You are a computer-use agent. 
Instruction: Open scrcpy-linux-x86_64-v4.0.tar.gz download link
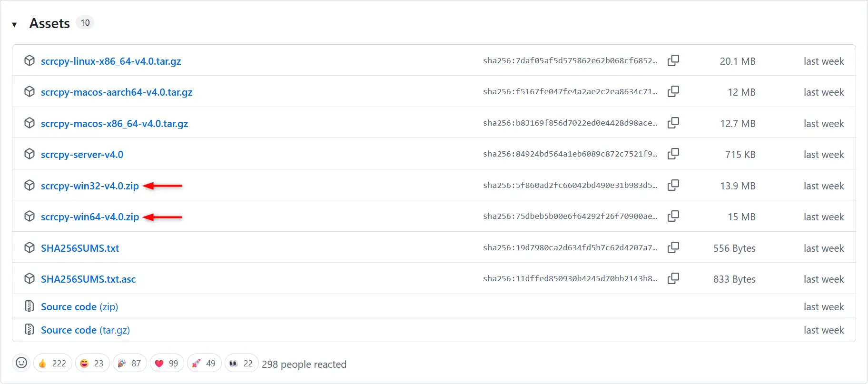[111, 61]
